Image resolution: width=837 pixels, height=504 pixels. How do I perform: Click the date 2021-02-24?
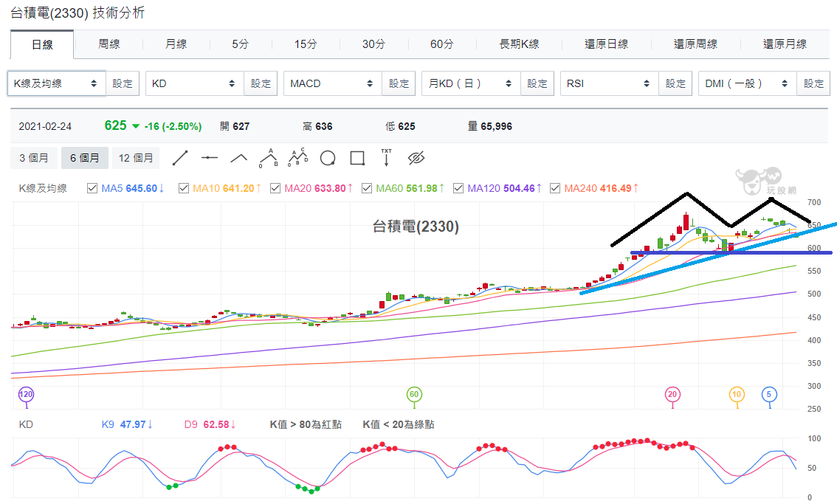coord(45,126)
